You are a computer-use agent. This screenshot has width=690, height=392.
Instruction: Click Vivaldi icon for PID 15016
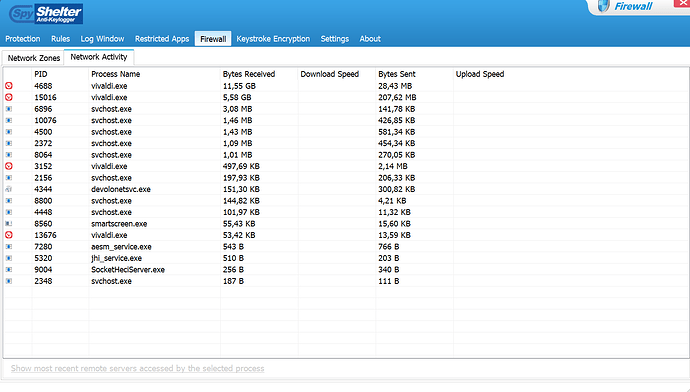pos(9,97)
